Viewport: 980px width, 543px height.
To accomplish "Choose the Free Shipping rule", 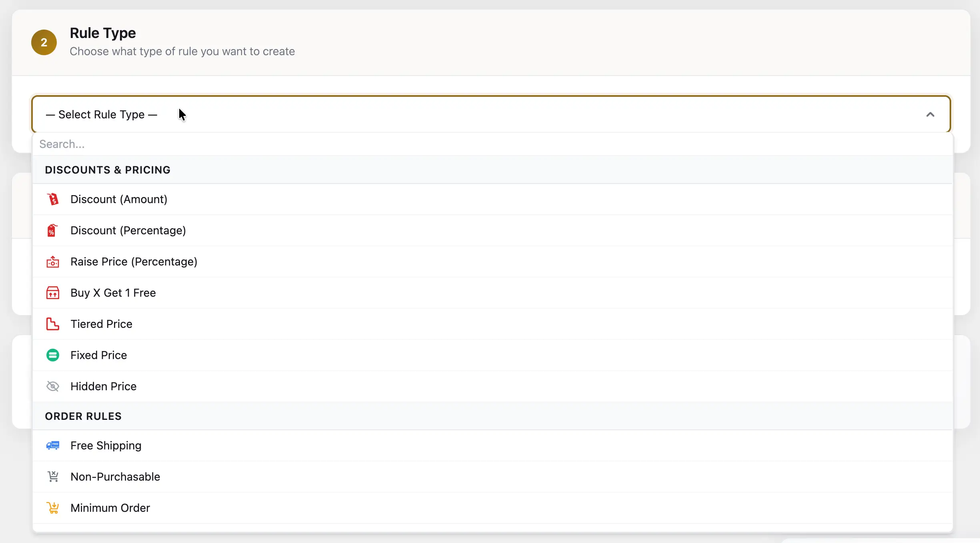I will (106, 446).
